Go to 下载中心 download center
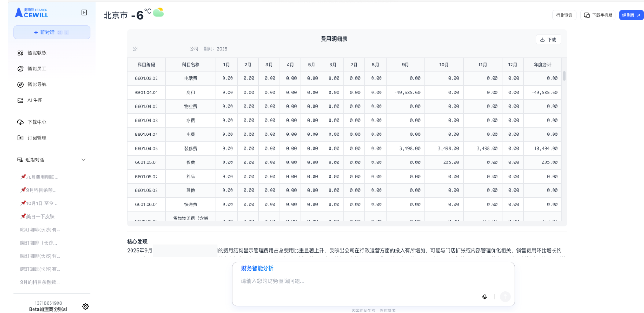This screenshot has height=313, width=644. click(x=36, y=122)
